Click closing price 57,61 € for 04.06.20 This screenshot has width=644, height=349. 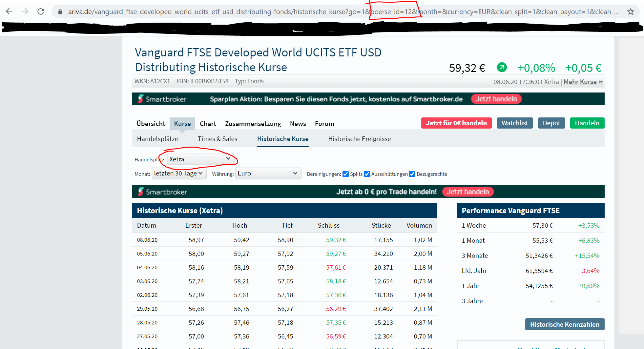click(x=336, y=267)
